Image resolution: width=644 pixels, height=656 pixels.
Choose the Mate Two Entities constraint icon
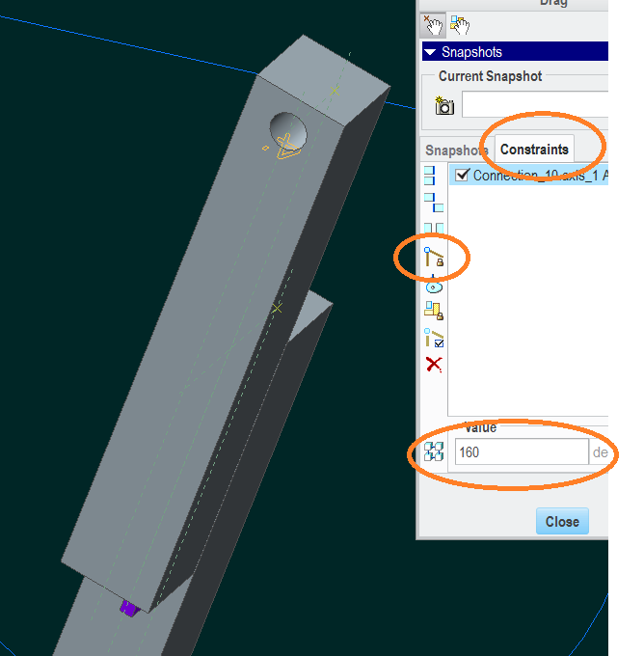point(434,203)
